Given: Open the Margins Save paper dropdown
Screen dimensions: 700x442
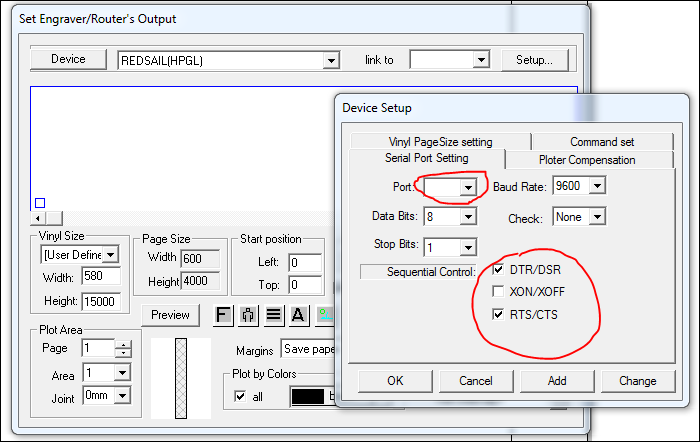Looking at the screenshot, I should coord(308,349).
